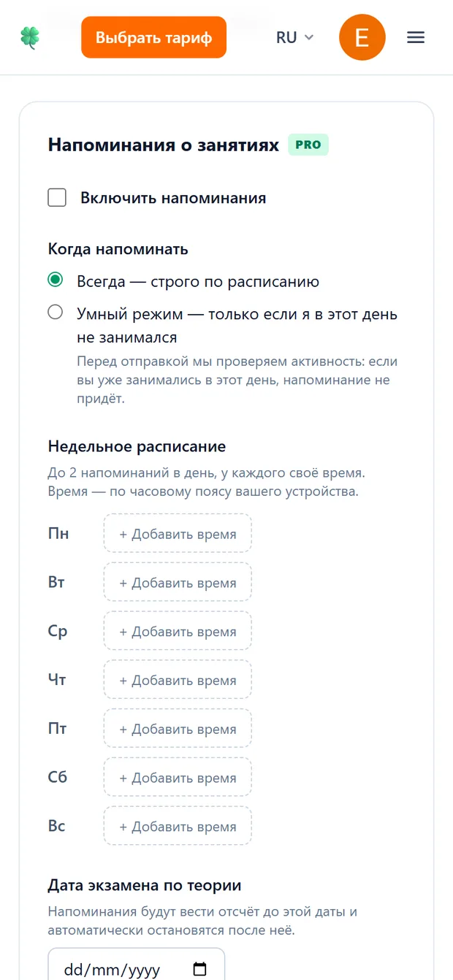The height and width of the screenshot is (980, 453).
Task: Click the green clover logo icon
Action: click(30, 37)
